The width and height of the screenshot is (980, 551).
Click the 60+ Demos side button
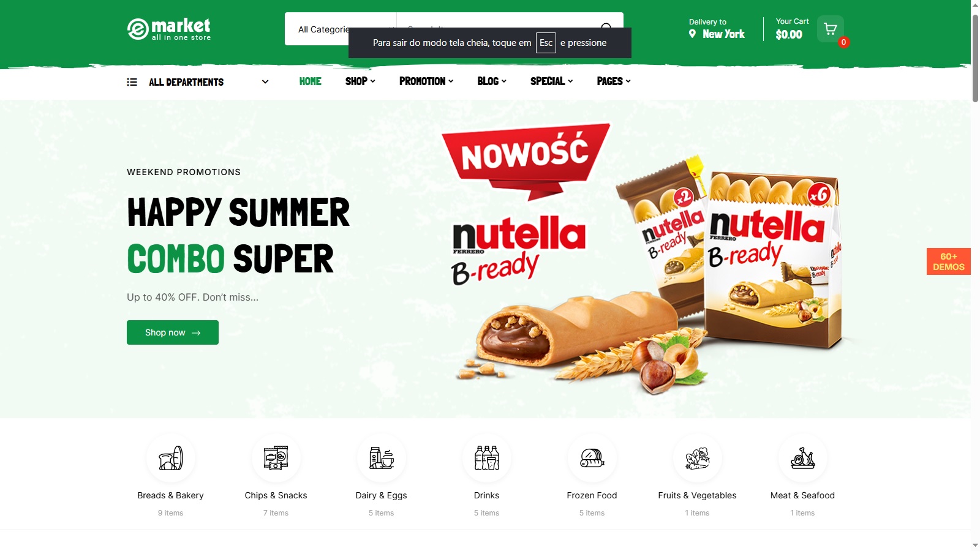point(949,261)
